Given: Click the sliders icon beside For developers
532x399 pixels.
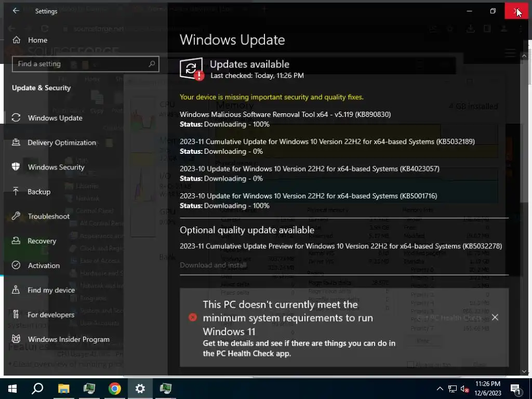Looking at the screenshot, I should pos(16,314).
